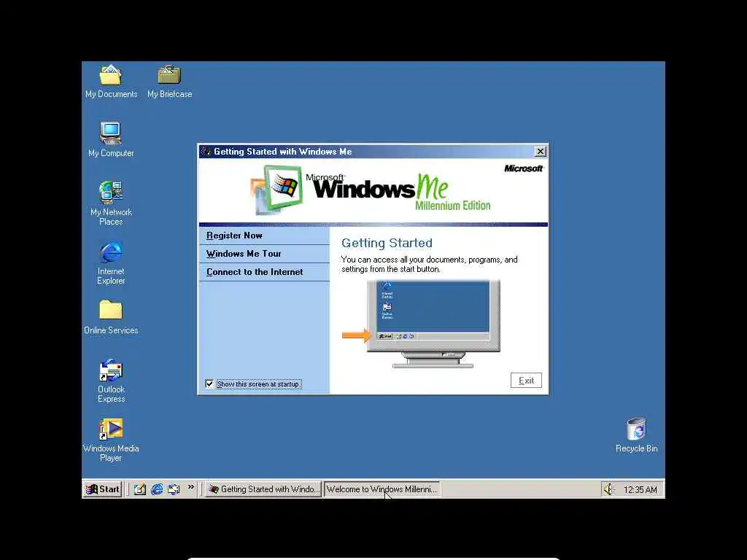Select the Online Services folder icon
This screenshot has height=560, width=747.
coord(111,316)
